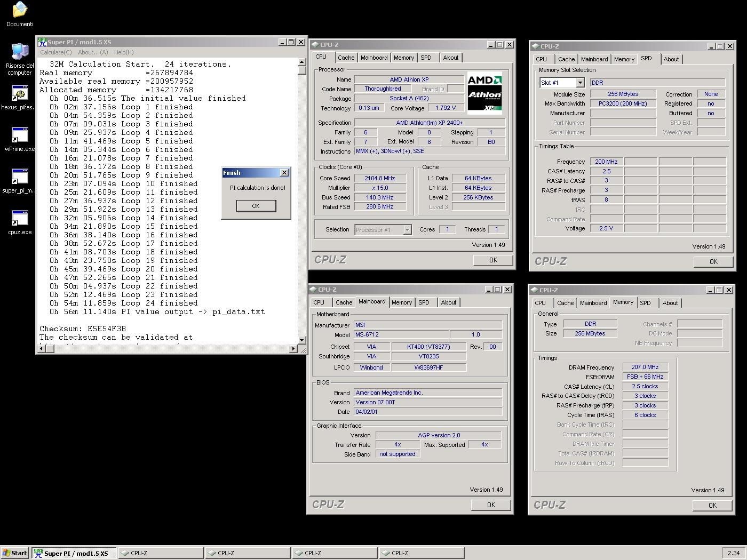Switch to About tab in CPU window
The image size is (747, 560).
[x=451, y=58]
